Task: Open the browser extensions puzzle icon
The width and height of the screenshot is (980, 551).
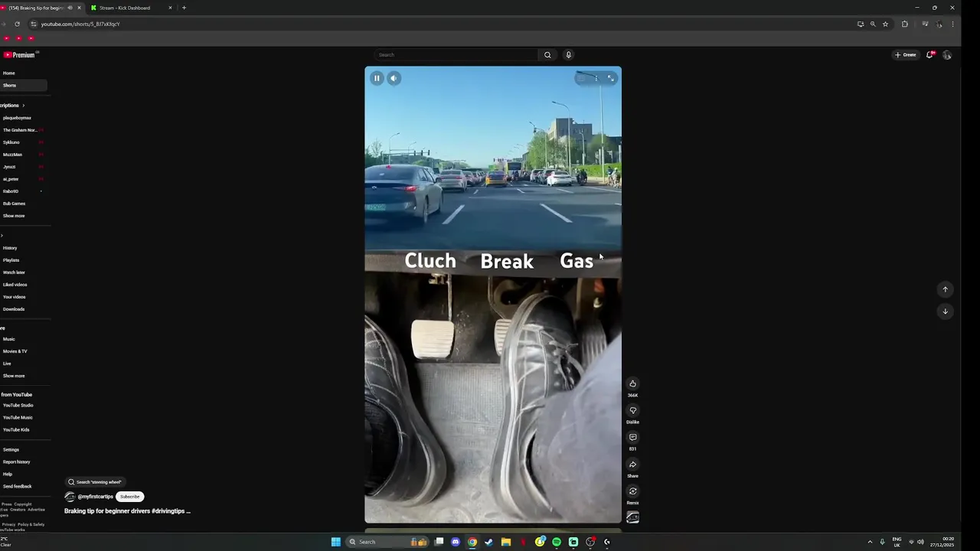Action: tap(905, 24)
